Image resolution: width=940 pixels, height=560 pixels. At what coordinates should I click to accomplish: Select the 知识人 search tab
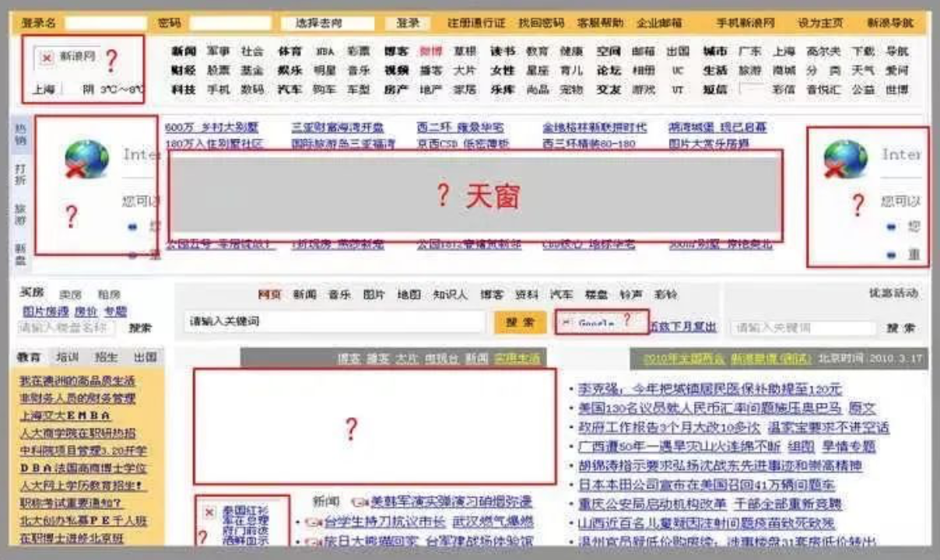coord(451,295)
